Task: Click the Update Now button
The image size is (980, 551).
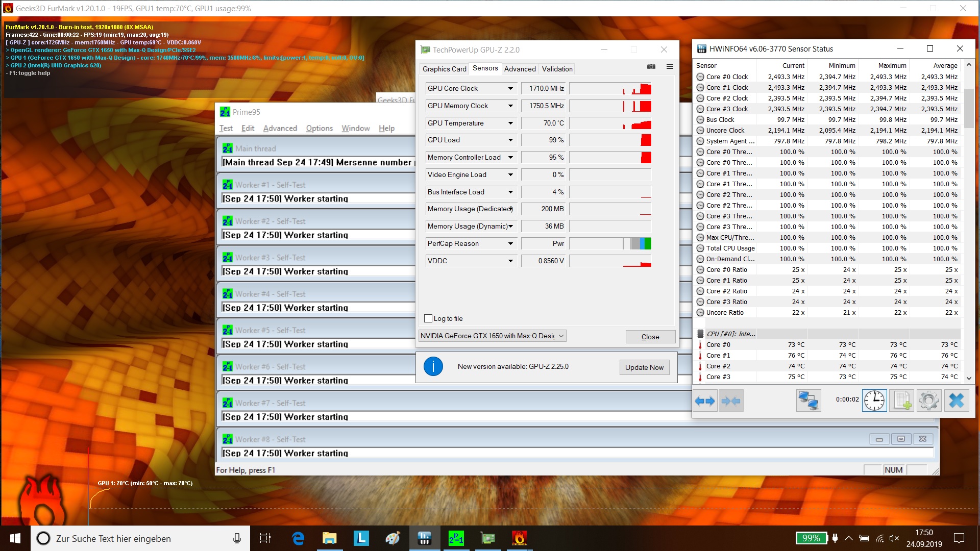Action: (644, 367)
